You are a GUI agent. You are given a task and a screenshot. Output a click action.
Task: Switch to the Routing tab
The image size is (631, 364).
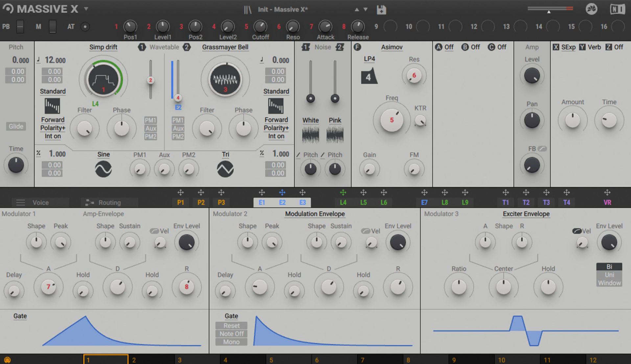(x=109, y=202)
